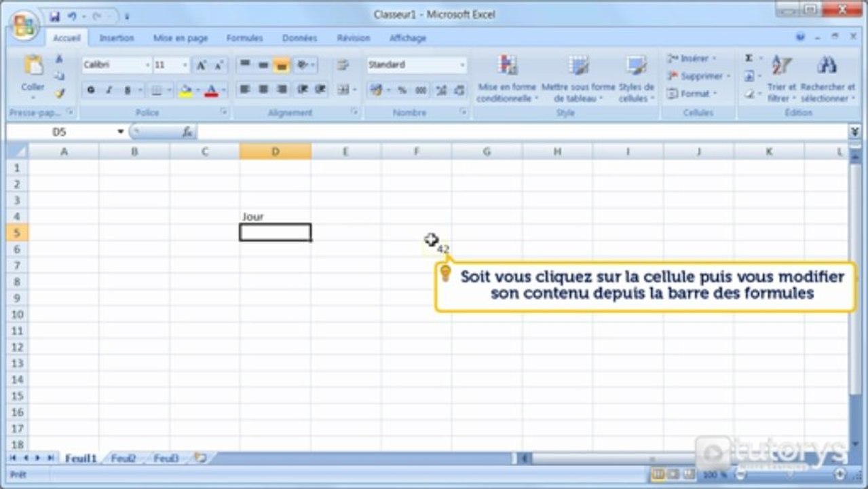Center the cell text horizontally
The height and width of the screenshot is (489, 868).
263,90
